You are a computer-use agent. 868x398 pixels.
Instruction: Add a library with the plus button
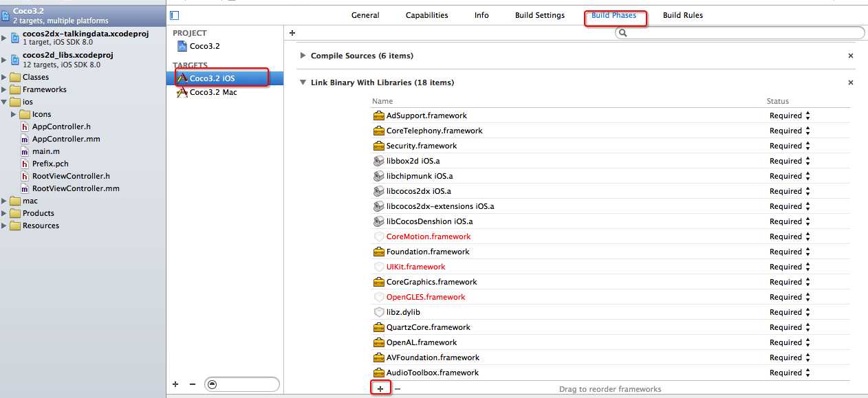coord(380,388)
